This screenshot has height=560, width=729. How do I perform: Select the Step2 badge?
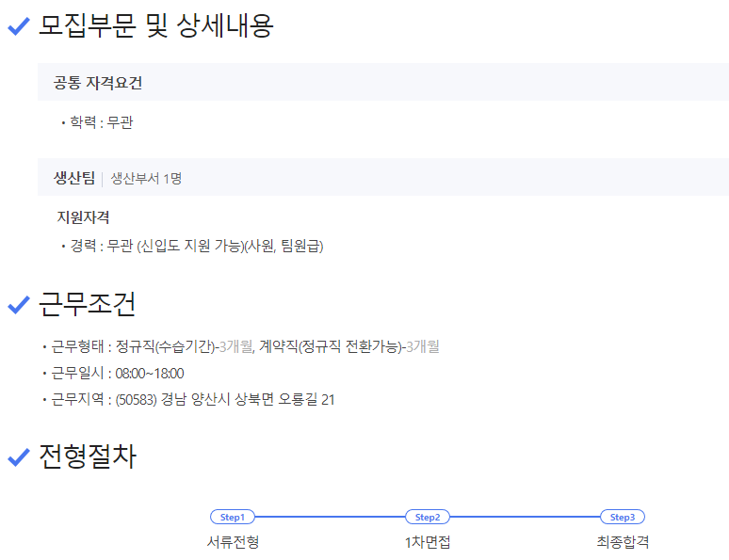(x=428, y=517)
